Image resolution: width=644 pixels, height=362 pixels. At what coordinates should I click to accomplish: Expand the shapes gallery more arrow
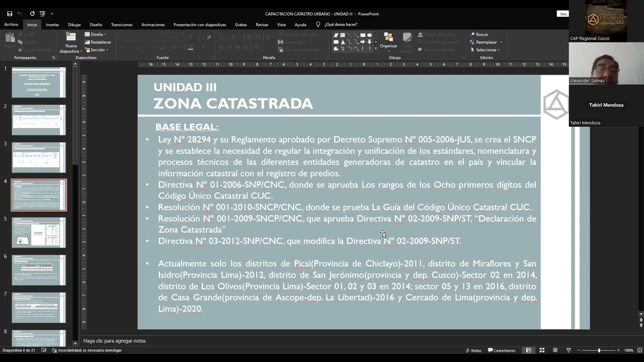375,49
